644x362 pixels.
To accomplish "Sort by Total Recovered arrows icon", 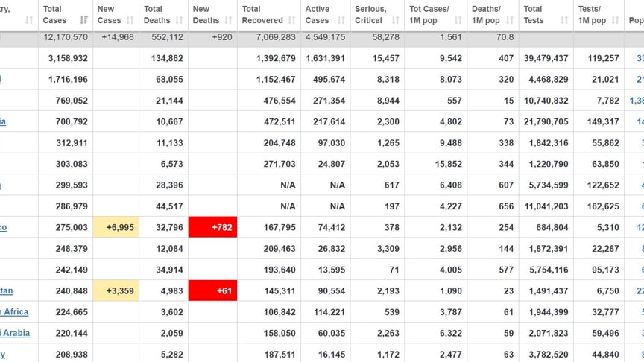I will coord(291,19).
